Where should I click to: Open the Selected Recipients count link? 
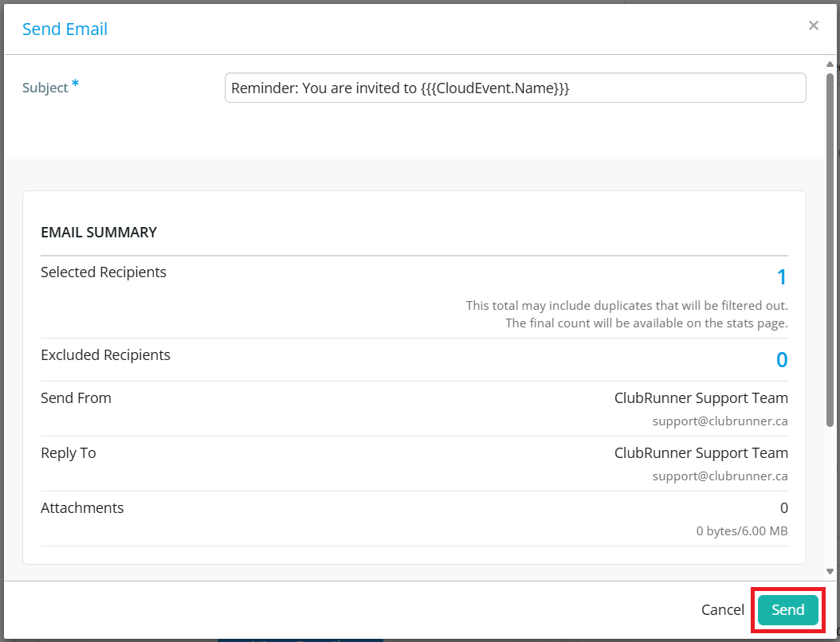[782, 277]
